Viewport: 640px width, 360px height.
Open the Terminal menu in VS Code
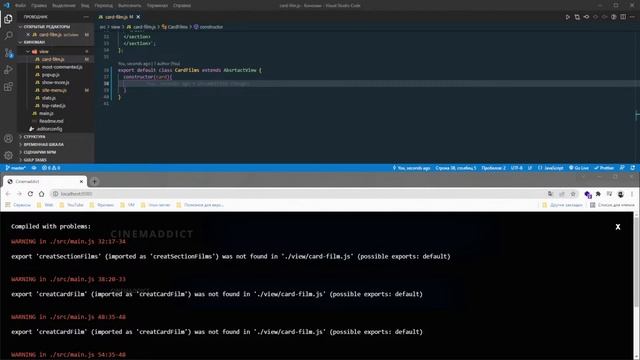coord(157,6)
